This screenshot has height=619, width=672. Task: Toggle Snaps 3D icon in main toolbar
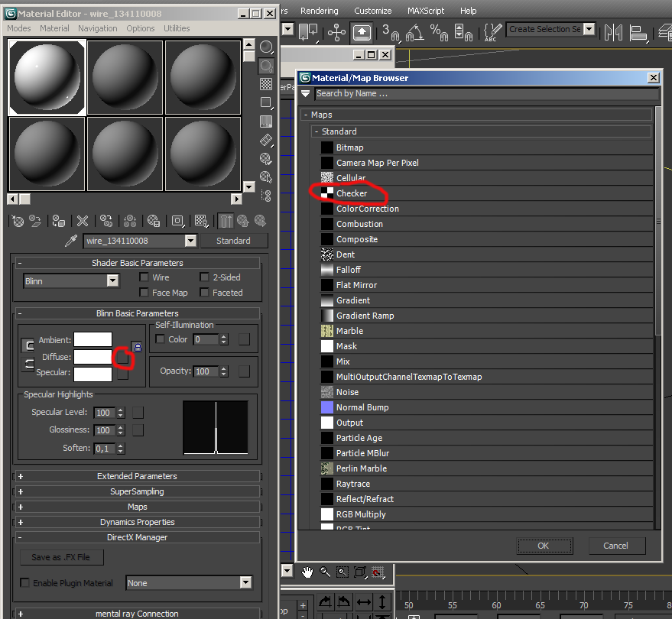[x=390, y=33]
